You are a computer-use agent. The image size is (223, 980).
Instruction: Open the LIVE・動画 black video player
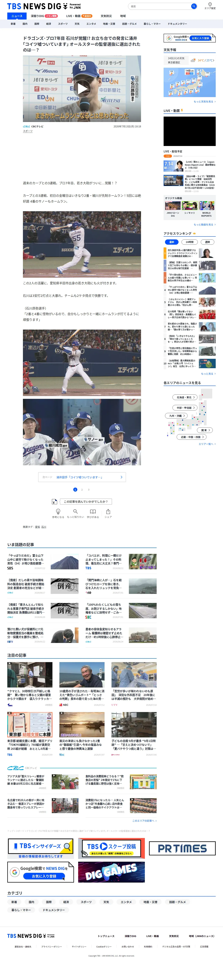point(190,131)
